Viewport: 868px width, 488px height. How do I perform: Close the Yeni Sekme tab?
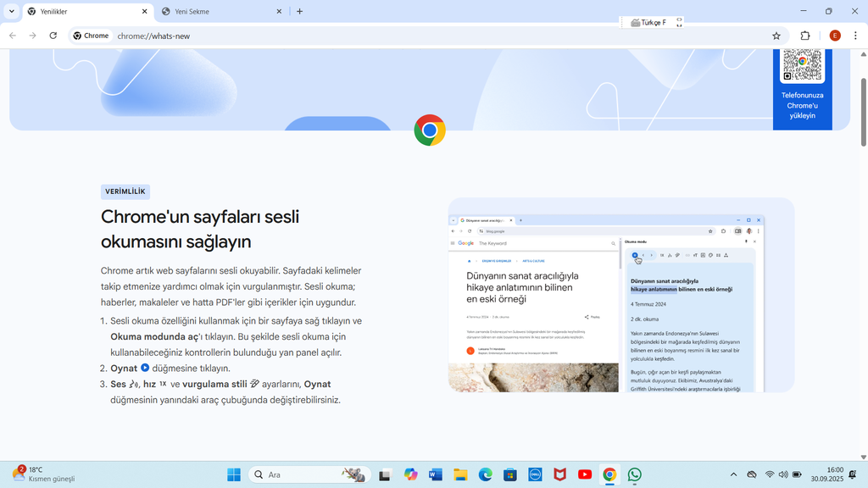point(279,12)
